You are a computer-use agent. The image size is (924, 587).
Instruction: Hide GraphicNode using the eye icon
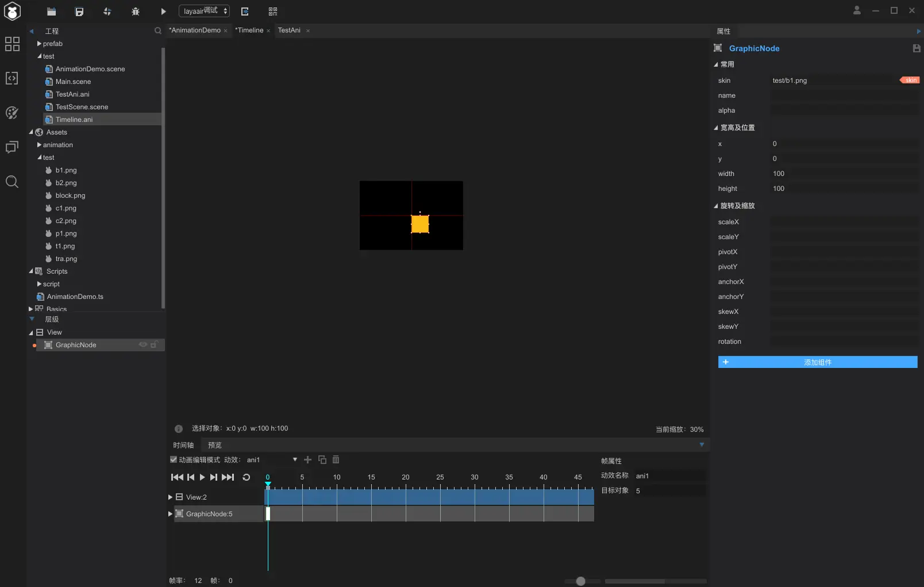143,345
